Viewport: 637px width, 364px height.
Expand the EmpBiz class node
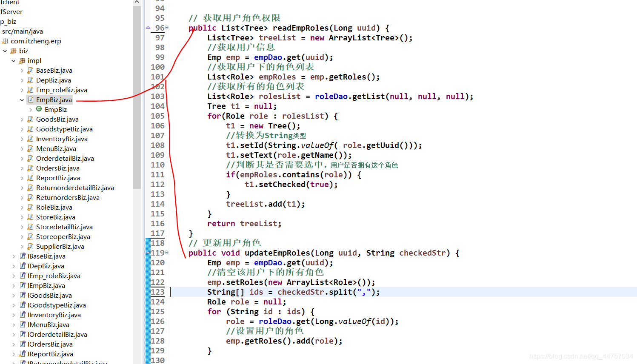(30, 110)
